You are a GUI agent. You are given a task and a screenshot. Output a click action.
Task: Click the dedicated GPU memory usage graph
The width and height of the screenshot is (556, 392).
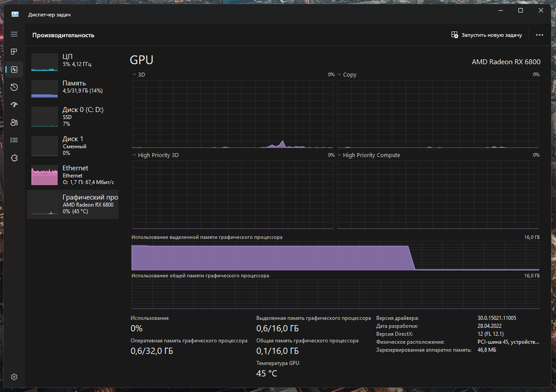335,256
